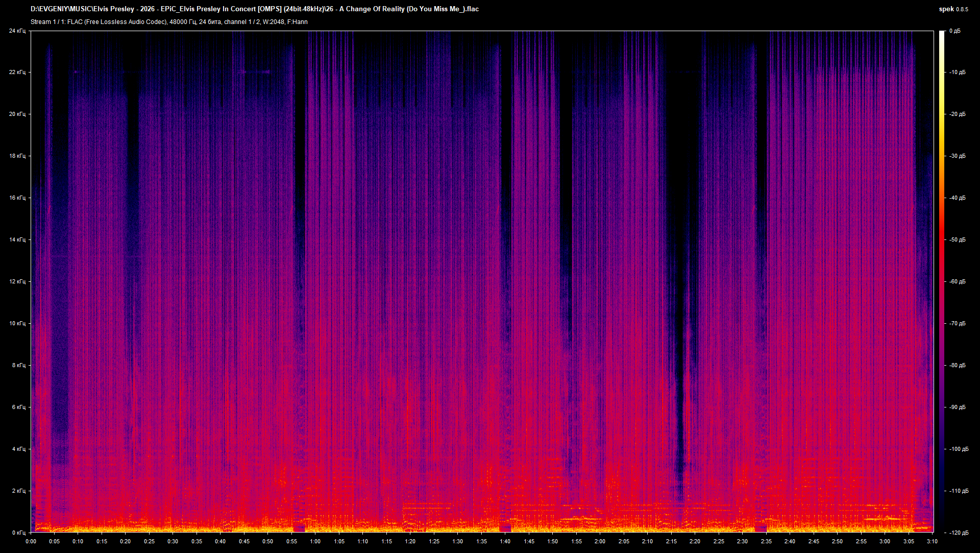The width and height of the screenshot is (980, 553).
Task: Click the -40 дБ level scale label
Action: (958, 198)
